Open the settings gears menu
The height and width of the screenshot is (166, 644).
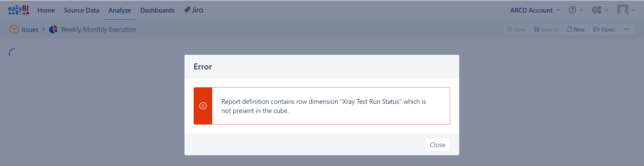coord(597,10)
